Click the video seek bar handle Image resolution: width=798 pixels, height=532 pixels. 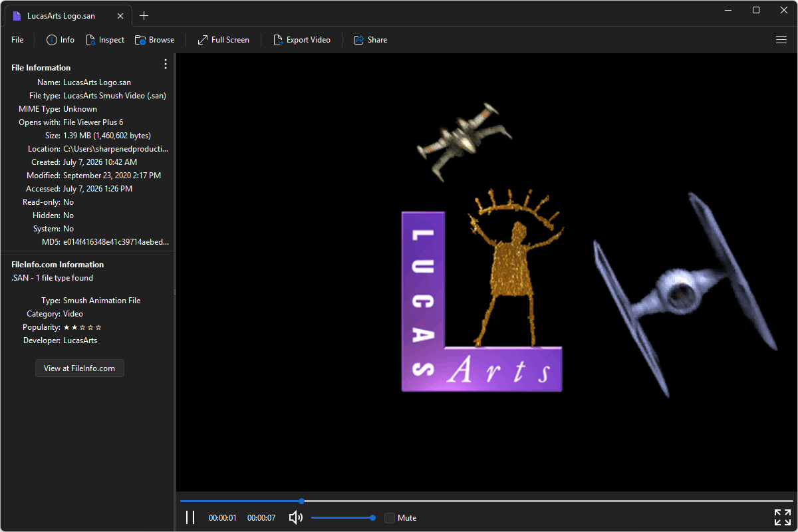[301, 501]
